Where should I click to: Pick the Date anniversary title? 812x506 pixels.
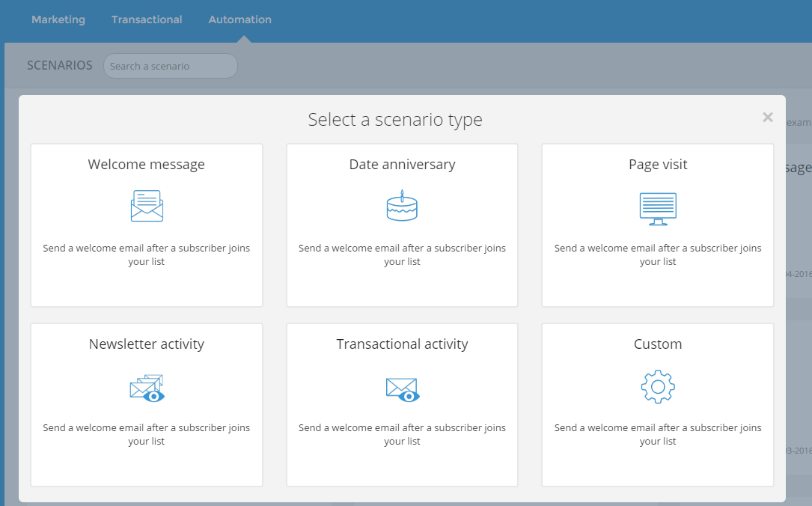coord(403,165)
